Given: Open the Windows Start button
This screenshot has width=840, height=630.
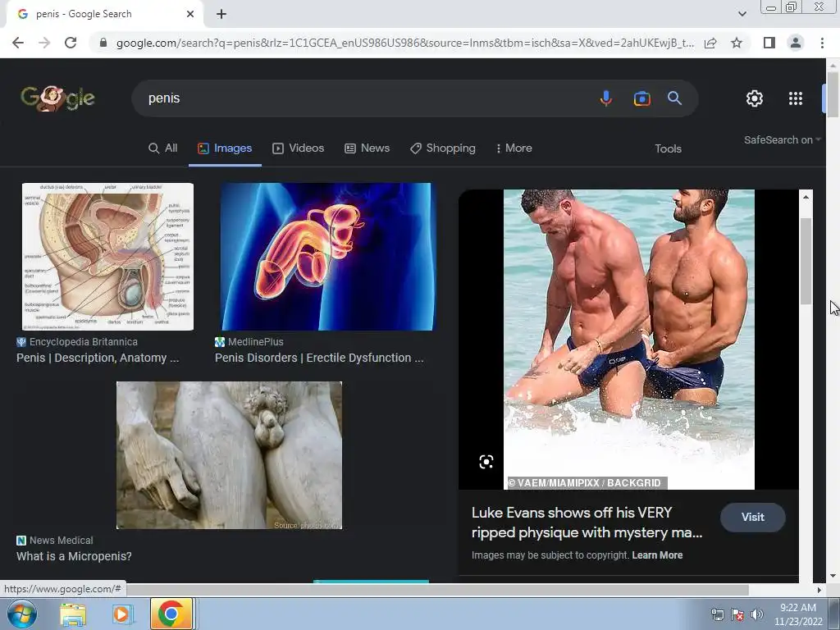Looking at the screenshot, I should point(22,614).
